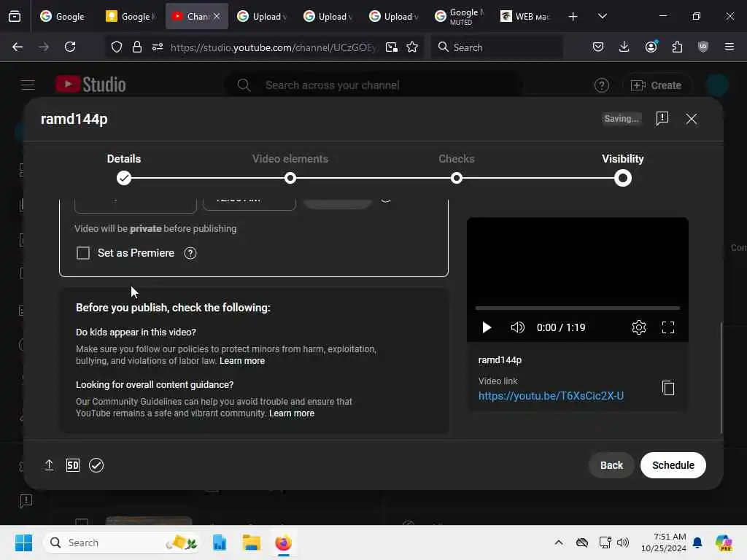Jump to the Checks step
The width and height of the screenshot is (747, 560).
click(457, 168)
